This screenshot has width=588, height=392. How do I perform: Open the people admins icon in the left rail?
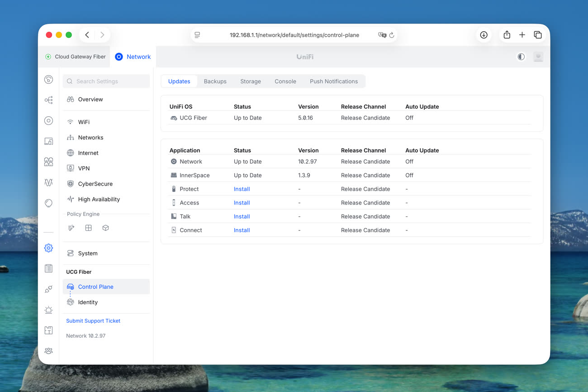tap(48, 351)
